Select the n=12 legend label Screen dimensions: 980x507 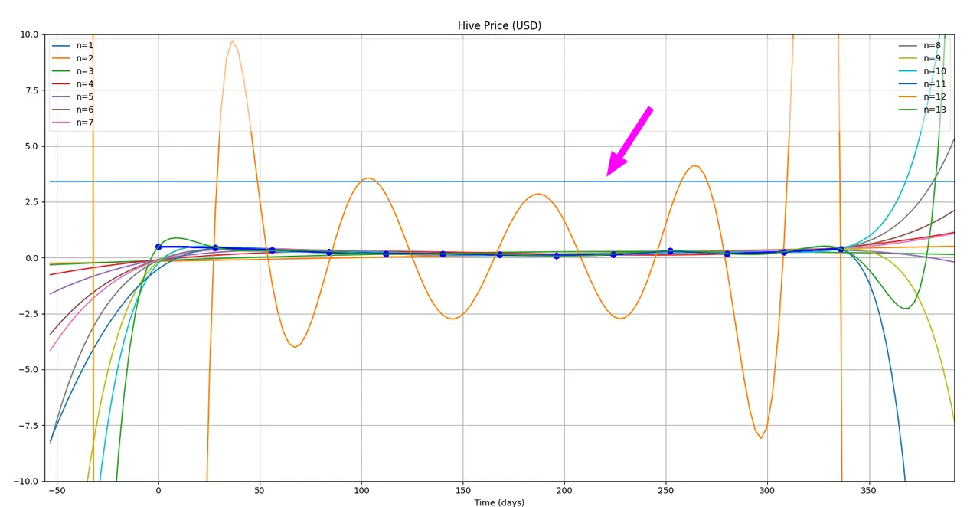934,96
